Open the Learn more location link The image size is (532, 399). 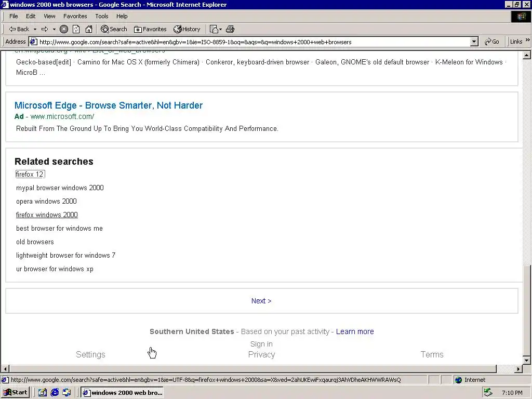click(x=355, y=331)
